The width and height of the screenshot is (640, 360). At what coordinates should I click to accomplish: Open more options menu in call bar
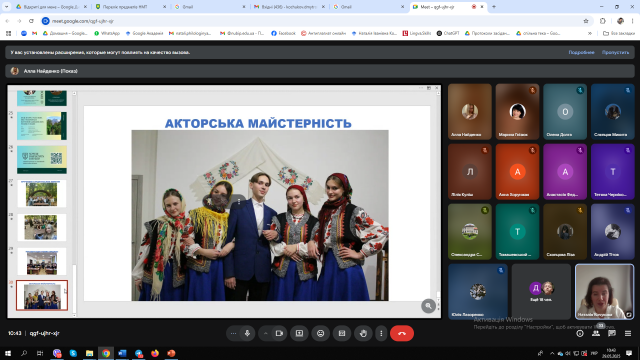click(x=381, y=333)
